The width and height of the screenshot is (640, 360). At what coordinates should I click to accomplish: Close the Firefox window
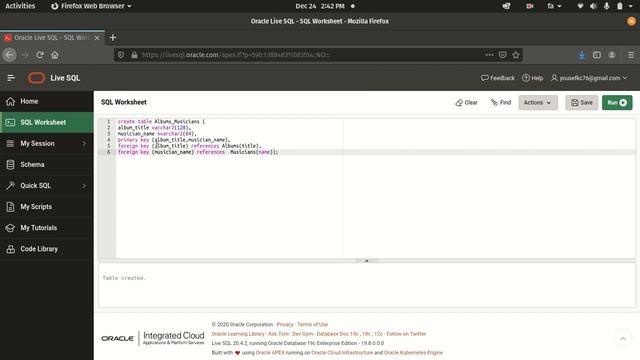click(x=631, y=21)
